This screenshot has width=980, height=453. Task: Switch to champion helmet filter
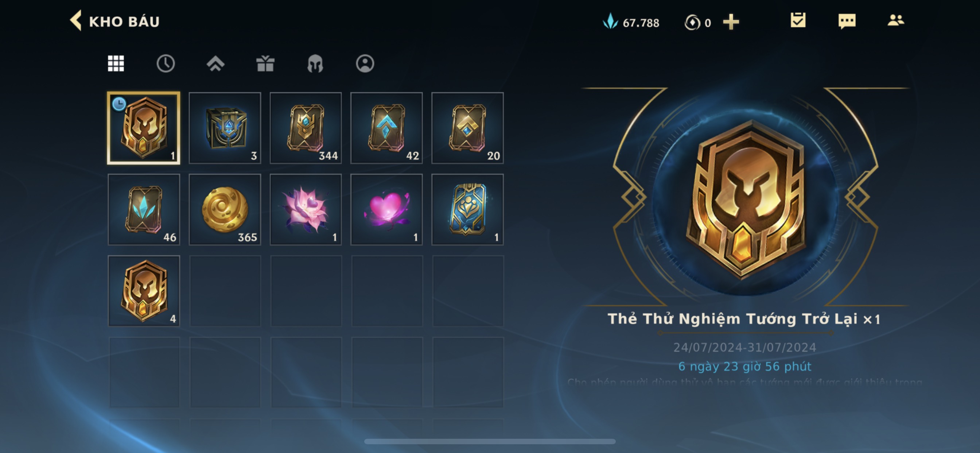315,63
